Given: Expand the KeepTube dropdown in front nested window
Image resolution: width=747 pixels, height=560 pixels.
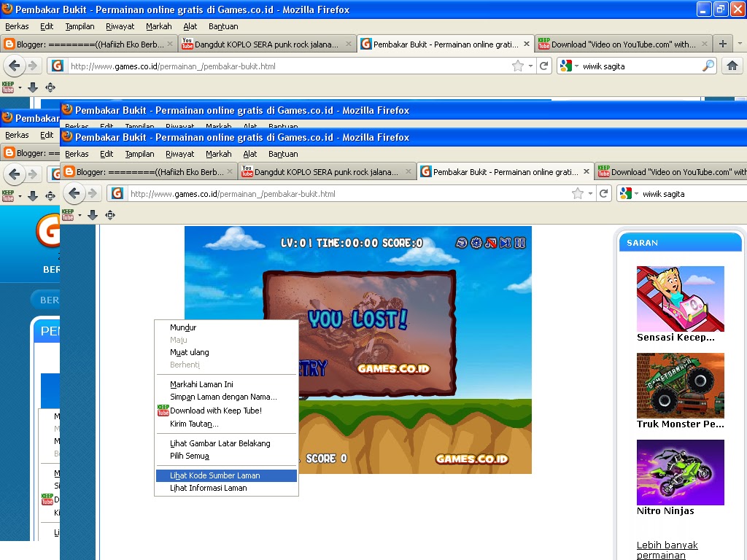Looking at the screenshot, I should pos(80,215).
